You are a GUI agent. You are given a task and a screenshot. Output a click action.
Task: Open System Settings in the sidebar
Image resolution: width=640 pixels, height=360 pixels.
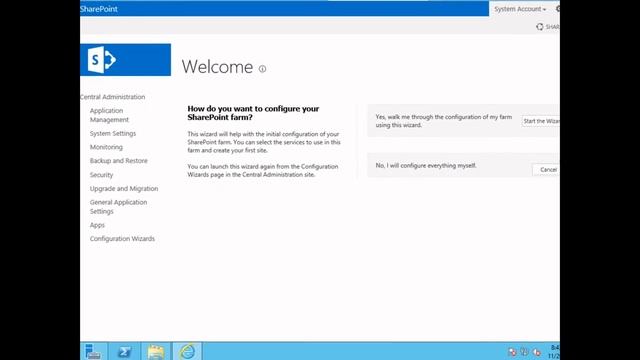pyautogui.click(x=113, y=133)
